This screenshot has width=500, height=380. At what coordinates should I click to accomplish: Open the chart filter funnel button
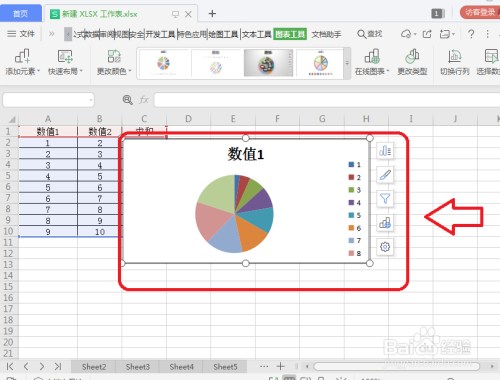point(385,199)
